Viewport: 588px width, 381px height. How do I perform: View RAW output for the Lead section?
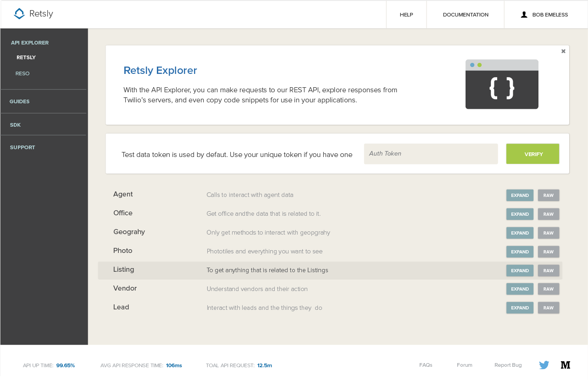pyautogui.click(x=549, y=308)
